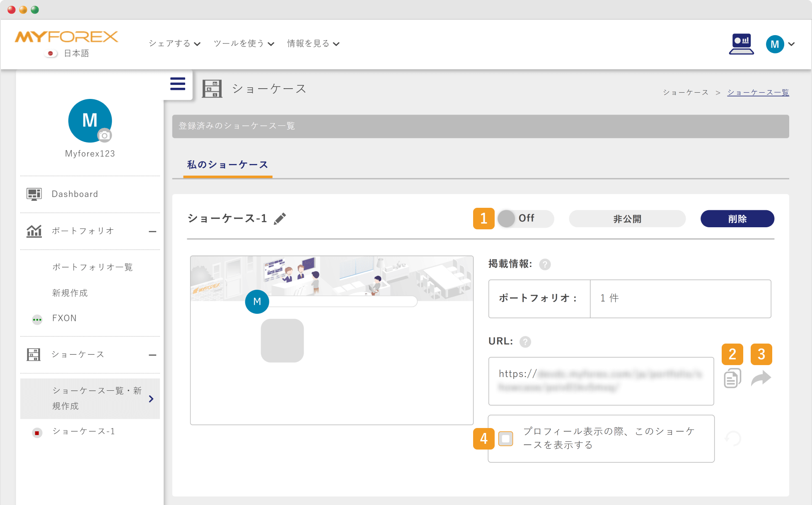The height and width of the screenshot is (505, 812).
Task: Click the camera icon on the profile avatar
Action: (x=104, y=135)
